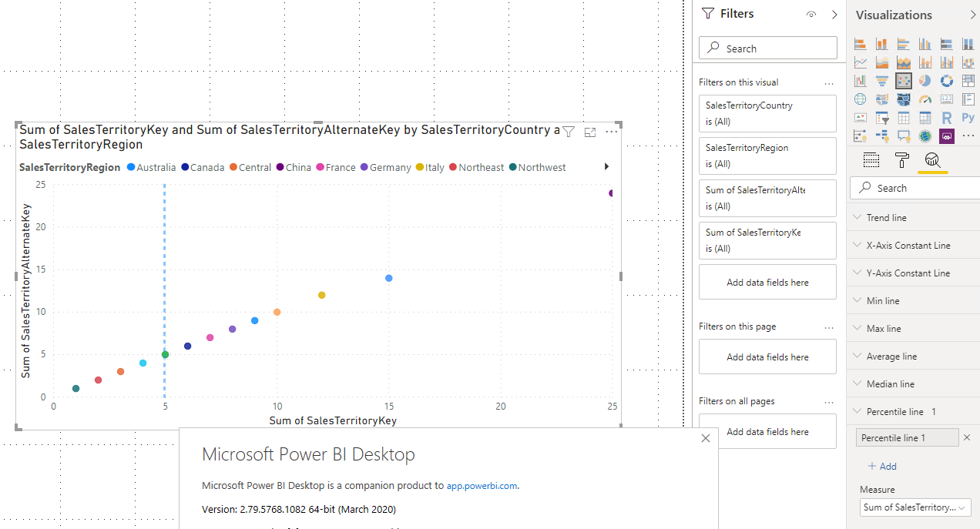
Task: Collapse the Visualizations pane chevron
Action: (x=972, y=15)
